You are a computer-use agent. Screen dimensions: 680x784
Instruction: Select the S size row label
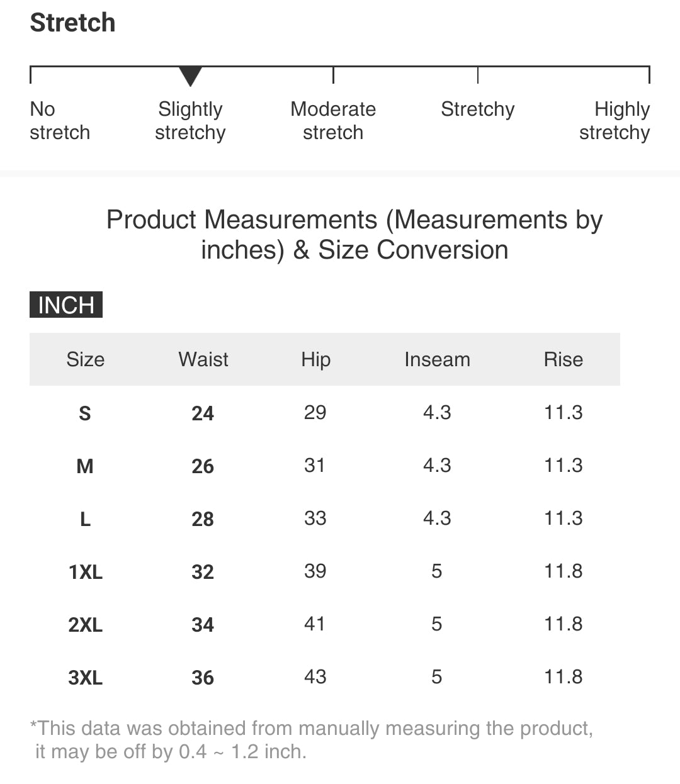click(85, 413)
